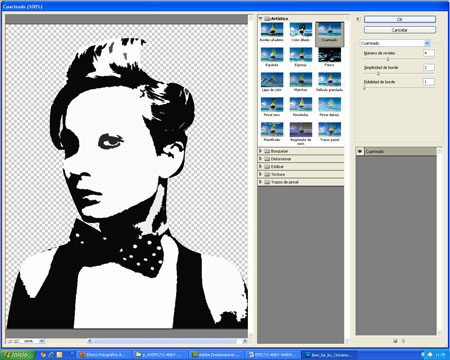Click the Cancelar button
The image size is (450, 360).
tap(400, 30)
